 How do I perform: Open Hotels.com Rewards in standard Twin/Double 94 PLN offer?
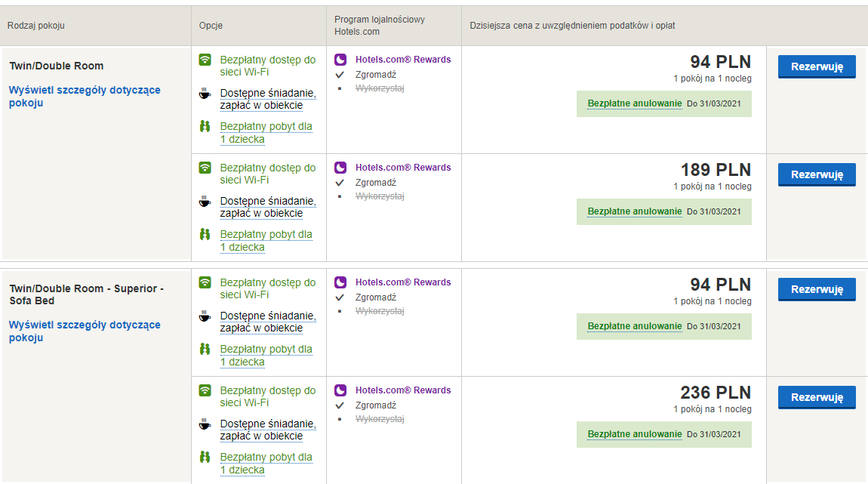403,59
